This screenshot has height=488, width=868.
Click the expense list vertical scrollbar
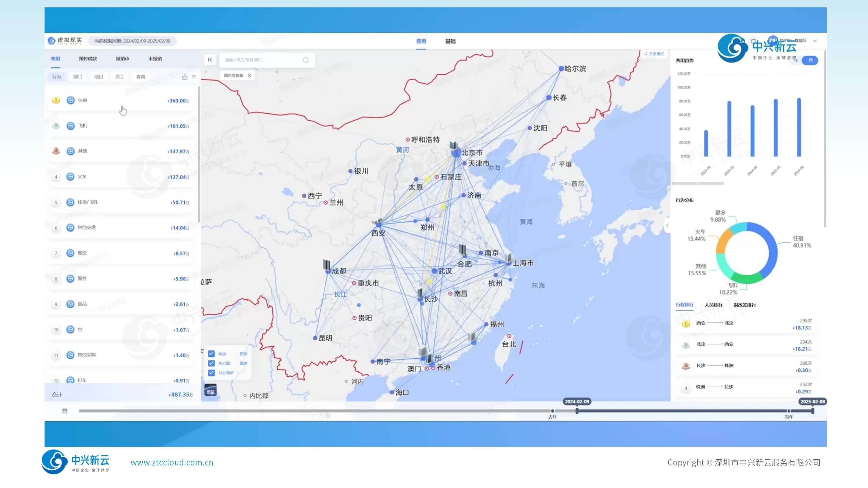(x=199, y=154)
